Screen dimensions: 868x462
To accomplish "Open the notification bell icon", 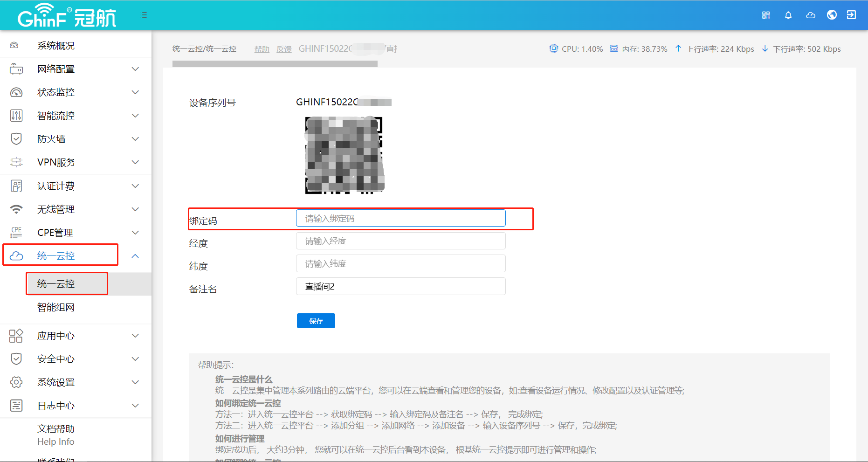I will coord(788,15).
